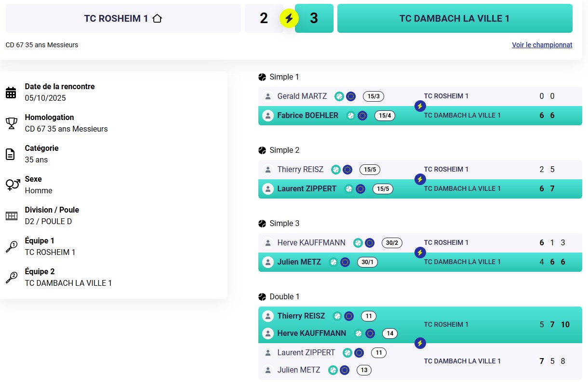Click the TC DAMBACH LA VILLE 1 header button

(454, 19)
